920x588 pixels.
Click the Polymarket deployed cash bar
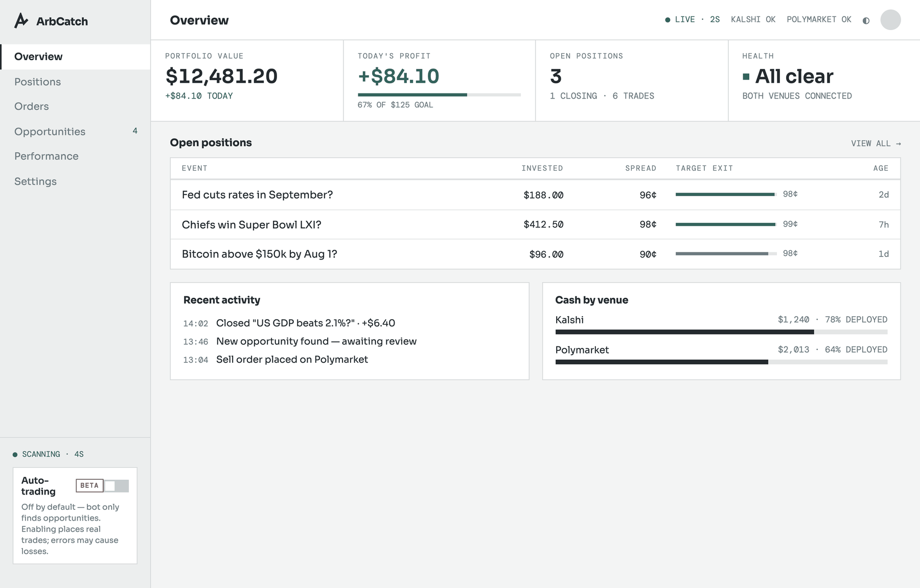tap(721, 362)
